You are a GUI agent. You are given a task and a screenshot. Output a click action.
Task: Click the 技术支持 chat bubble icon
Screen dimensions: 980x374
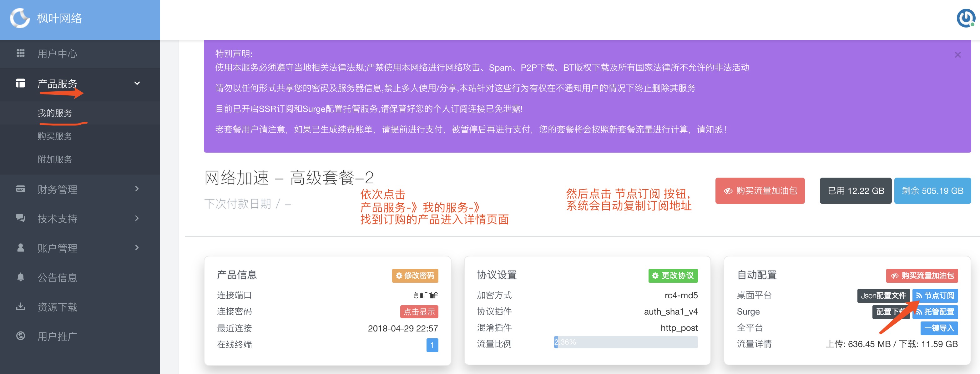point(21,218)
